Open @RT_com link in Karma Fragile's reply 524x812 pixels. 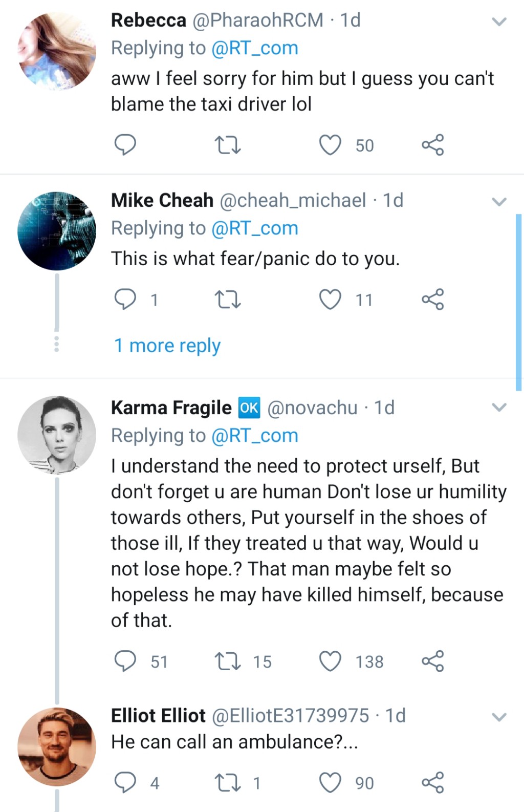click(254, 435)
